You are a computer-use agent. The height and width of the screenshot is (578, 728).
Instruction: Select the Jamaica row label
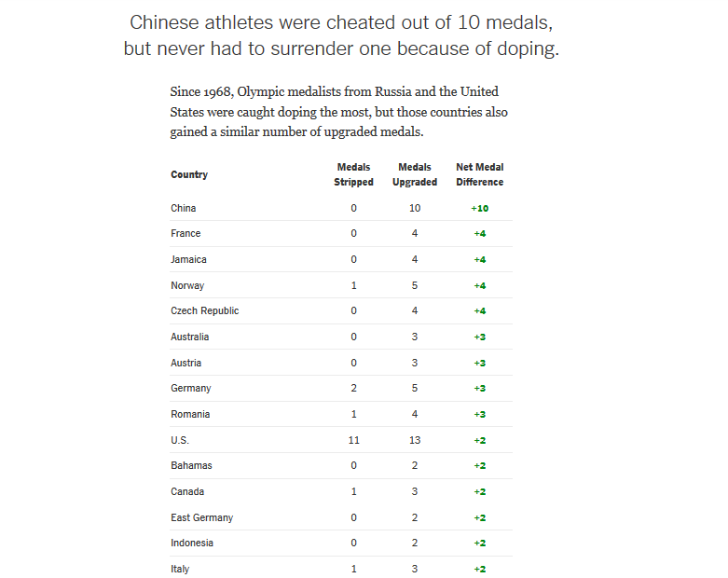(188, 259)
